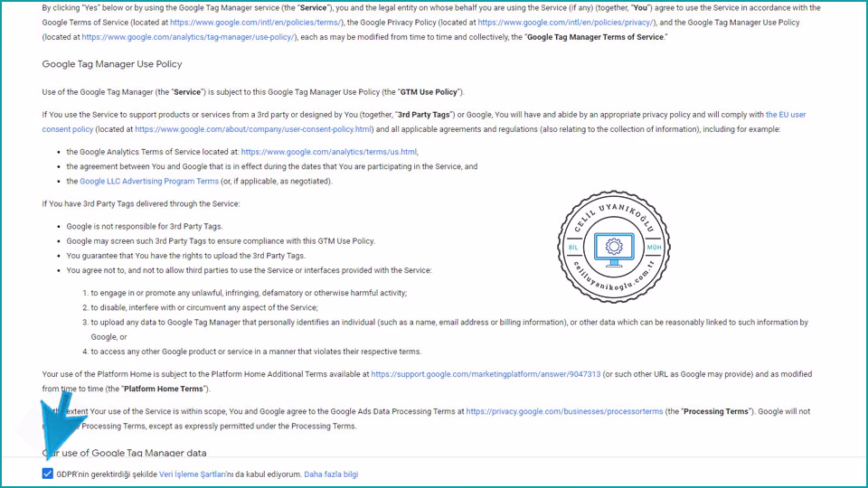868x488 pixels.
Task: Click bold text 'Platform Home Terms'
Action: click(x=164, y=389)
